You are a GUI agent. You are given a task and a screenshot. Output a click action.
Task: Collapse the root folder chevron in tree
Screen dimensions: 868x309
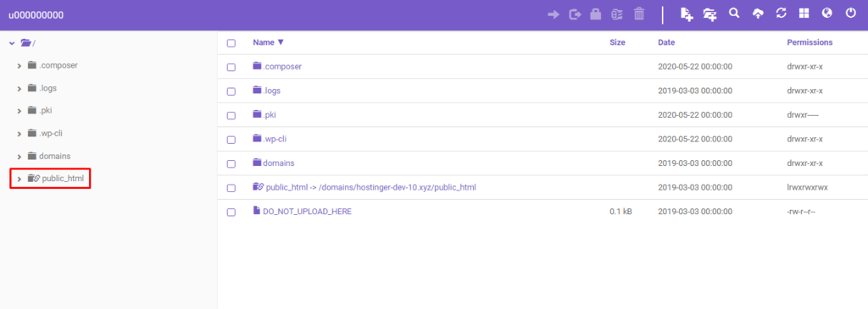click(12, 42)
